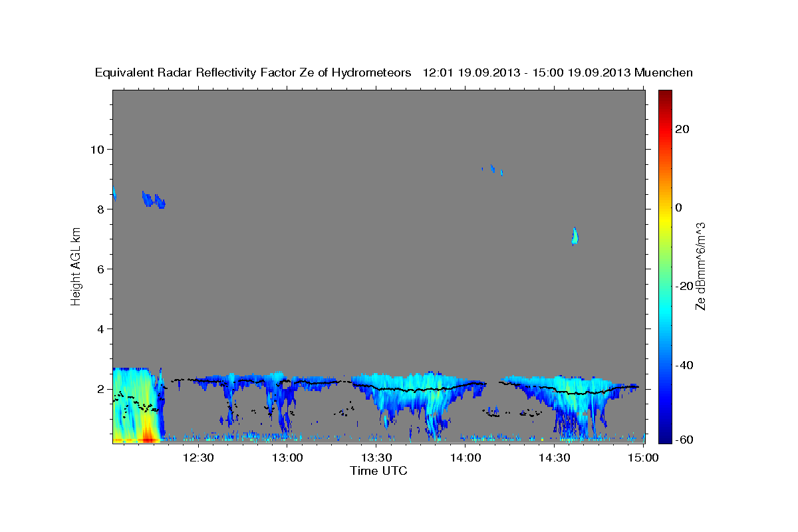Viewport: 798px width, 532px height.
Task: Click the colorbar label 0
Action: [678, 207]
